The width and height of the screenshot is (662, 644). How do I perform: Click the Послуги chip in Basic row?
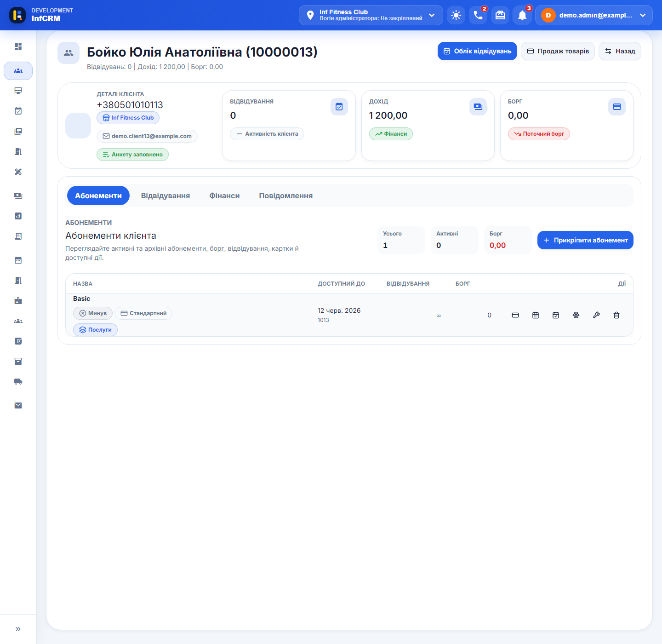(x=95, y=330)
